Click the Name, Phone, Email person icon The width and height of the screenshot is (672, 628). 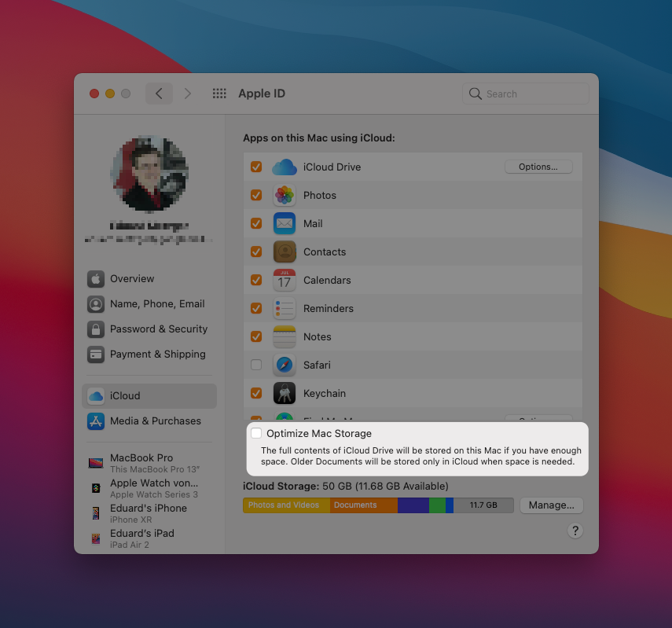(x=96, y=304)
